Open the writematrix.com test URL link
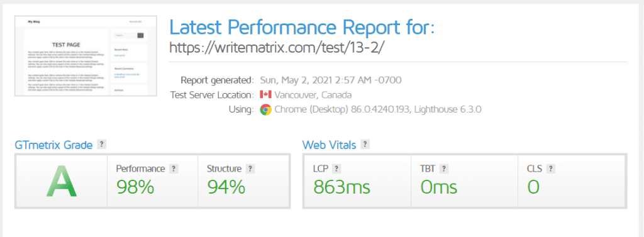Image resolution: width=644 pixels, height=237 pixels. (x=277, y=48)
